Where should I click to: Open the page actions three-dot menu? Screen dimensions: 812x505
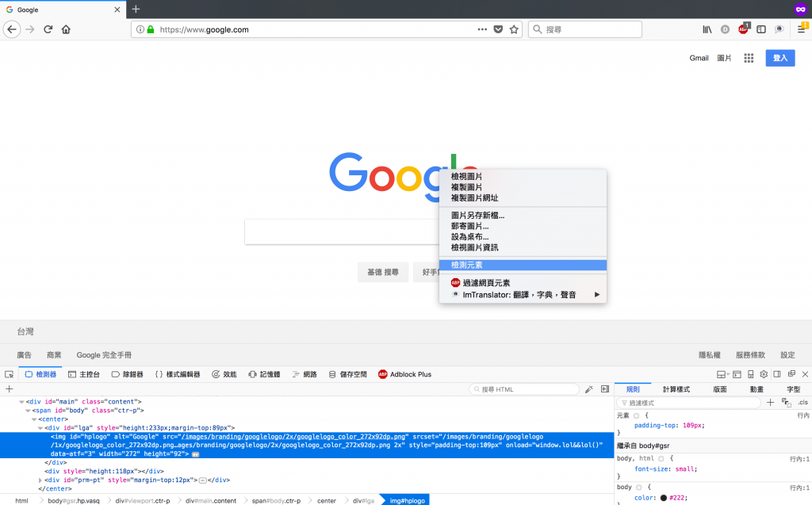pos(482,29)
